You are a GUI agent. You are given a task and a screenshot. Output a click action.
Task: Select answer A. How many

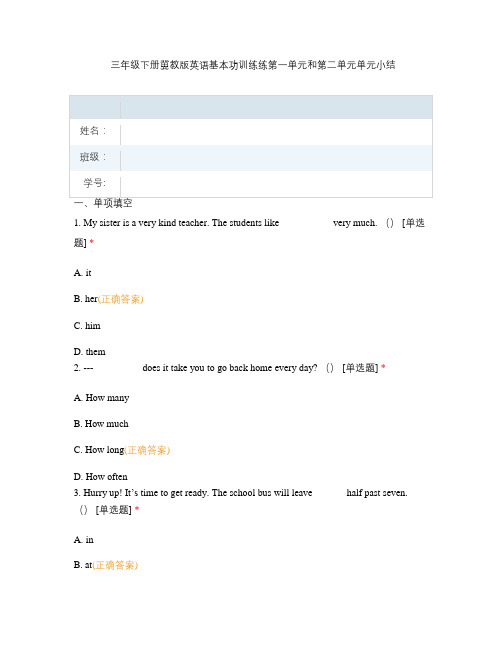[101, 398]
